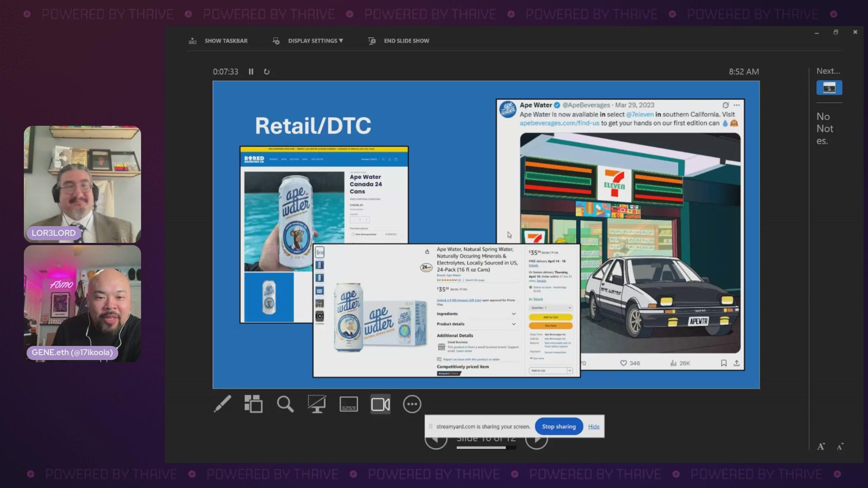
Task: Activate the zoom into slide magnifier
Action: point(285,404)
